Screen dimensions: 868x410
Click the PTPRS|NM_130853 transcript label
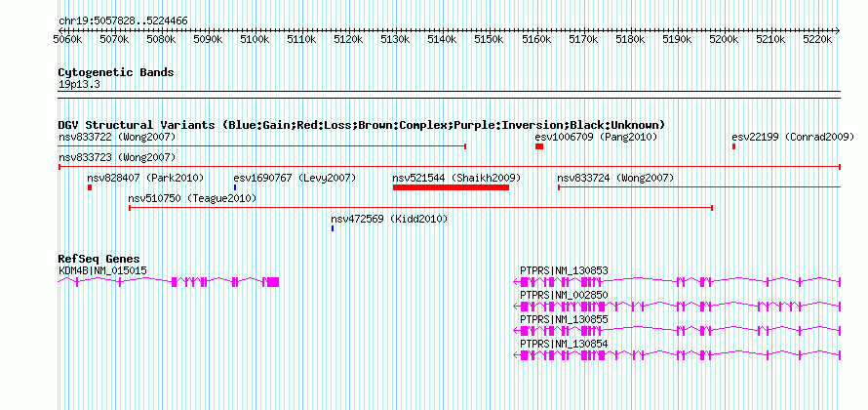(x=564, y=270)
